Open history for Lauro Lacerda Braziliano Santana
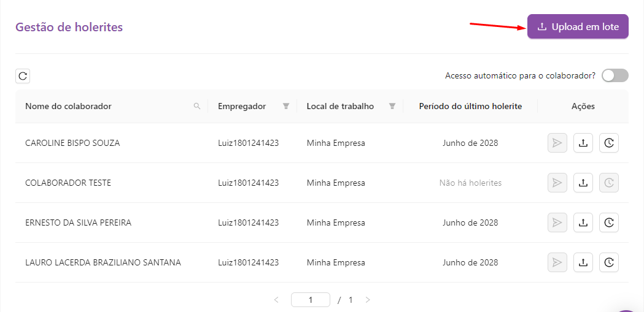This screenshot has width=644, height=312. click(x=609, y=262)
